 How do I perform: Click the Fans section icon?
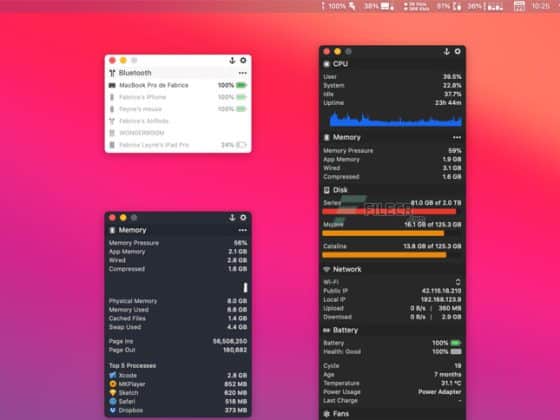tap(326, 414)
